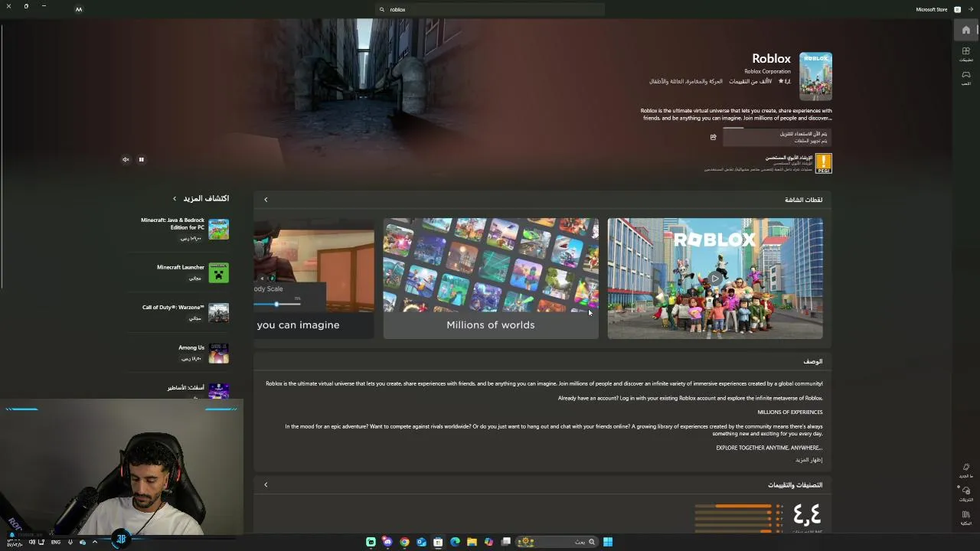Share the Roblox app via share icon
The image size is (980, 551).
click(x=713, y=137)
